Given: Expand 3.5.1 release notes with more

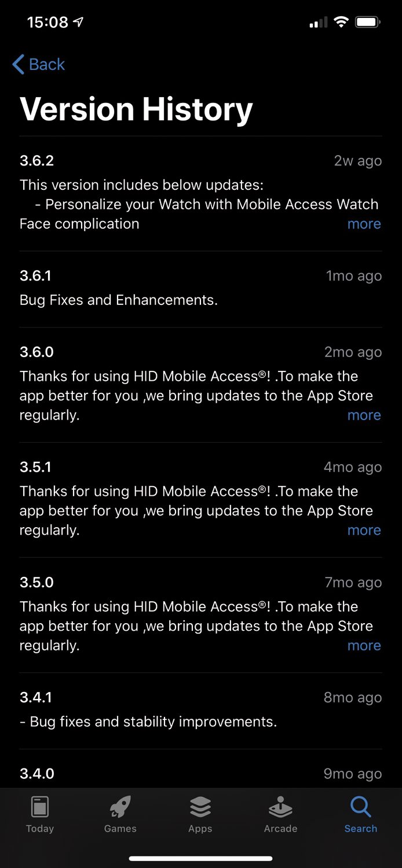Looking at the screenshot, I should (364, 531).
